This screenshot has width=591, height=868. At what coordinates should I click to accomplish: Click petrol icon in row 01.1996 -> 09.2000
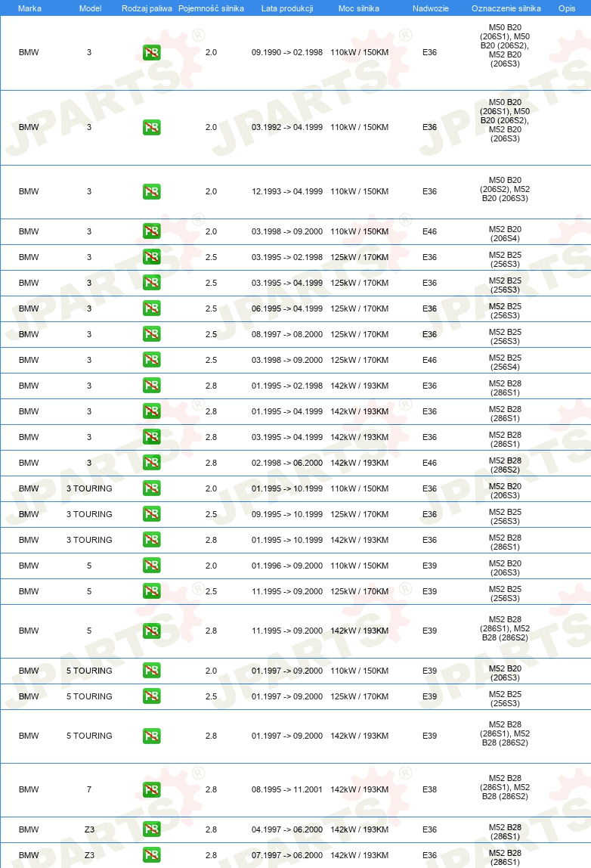pyautogui.click(x=152, y=566)
